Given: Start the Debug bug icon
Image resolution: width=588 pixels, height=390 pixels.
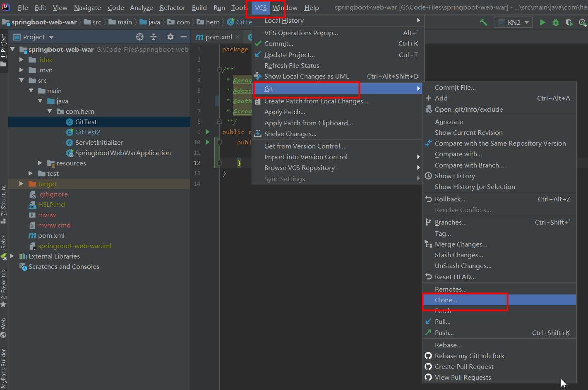Looking at the screenshot, I should pyautogui.click(x=556, y=22).
